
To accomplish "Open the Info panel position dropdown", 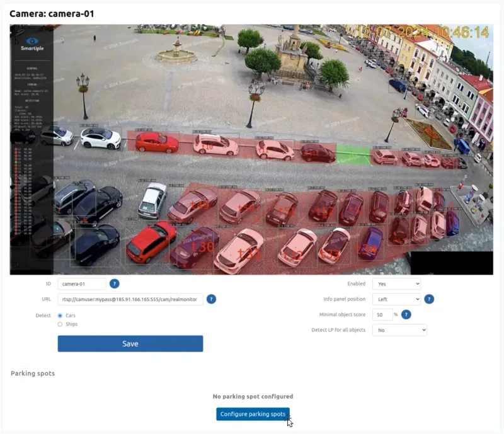I will [396, 299].
